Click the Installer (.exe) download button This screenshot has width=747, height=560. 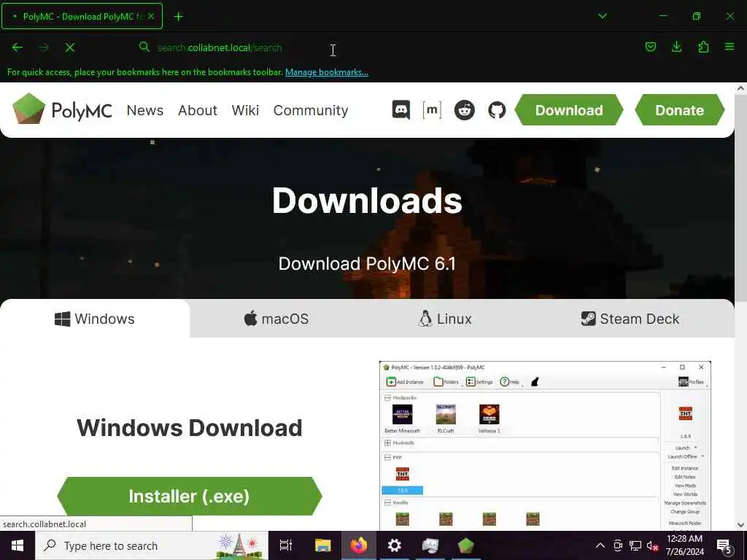190,496
